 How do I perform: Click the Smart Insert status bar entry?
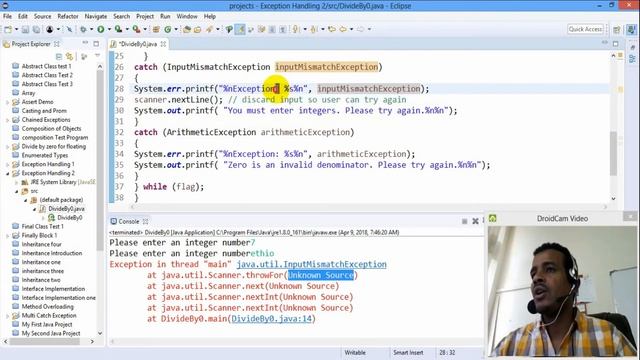click(x=408, y=353)
